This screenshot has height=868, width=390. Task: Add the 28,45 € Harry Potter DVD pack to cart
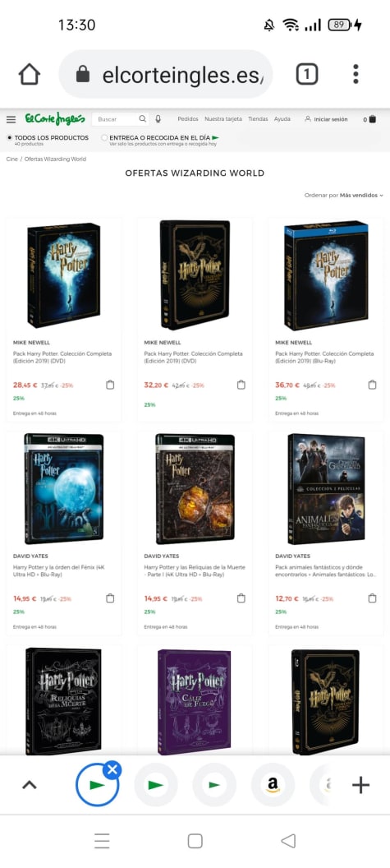(110, 385)
